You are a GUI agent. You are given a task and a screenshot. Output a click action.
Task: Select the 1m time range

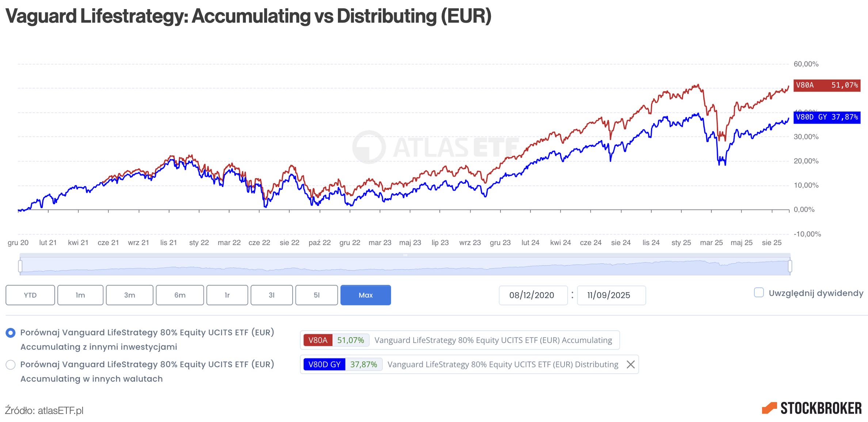(80, 295)
